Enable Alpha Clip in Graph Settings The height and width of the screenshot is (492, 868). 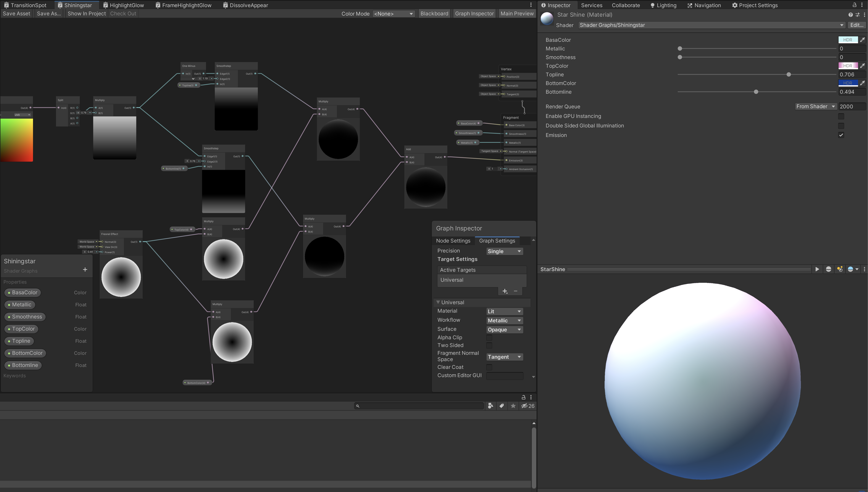pos(489,338)
